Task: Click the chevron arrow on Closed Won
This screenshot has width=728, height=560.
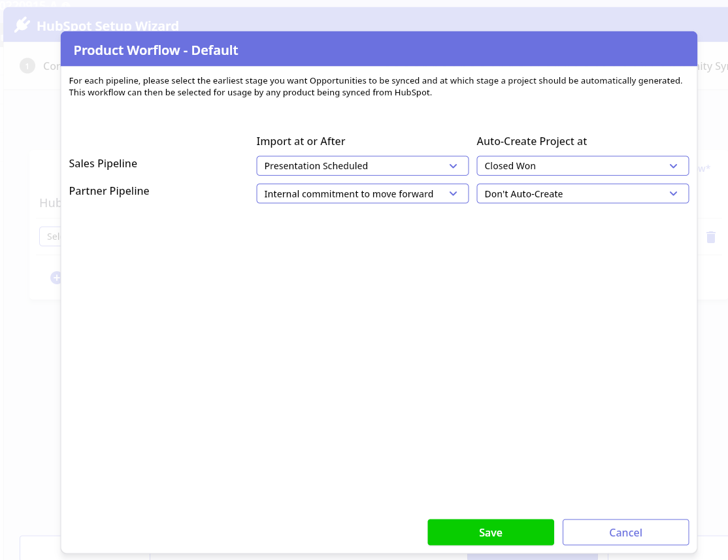Action: coord(674,166)
